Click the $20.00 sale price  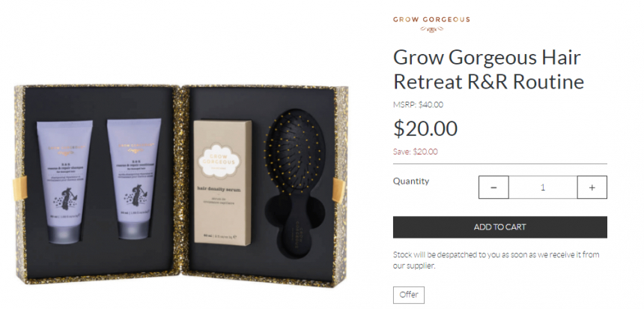point(425,128)
